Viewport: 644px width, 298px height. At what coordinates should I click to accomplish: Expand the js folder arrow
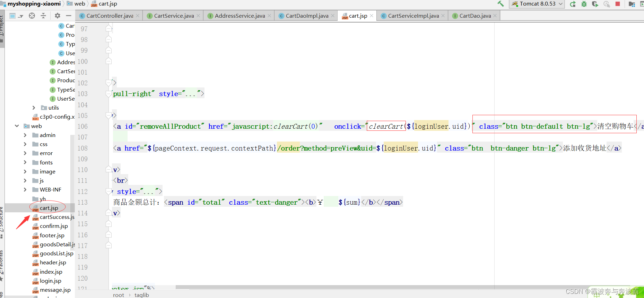coord(25,180)
